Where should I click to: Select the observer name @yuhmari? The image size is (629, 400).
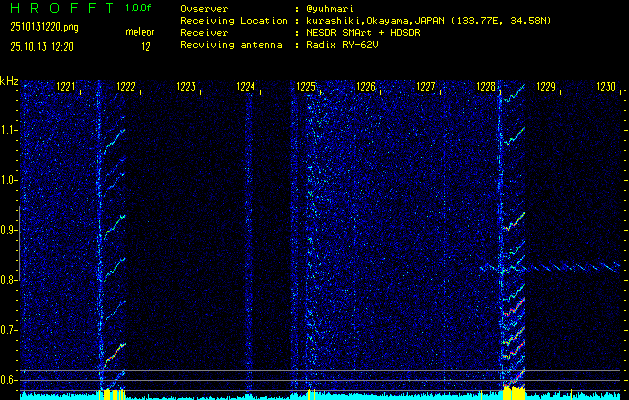(x=330, y=9)
